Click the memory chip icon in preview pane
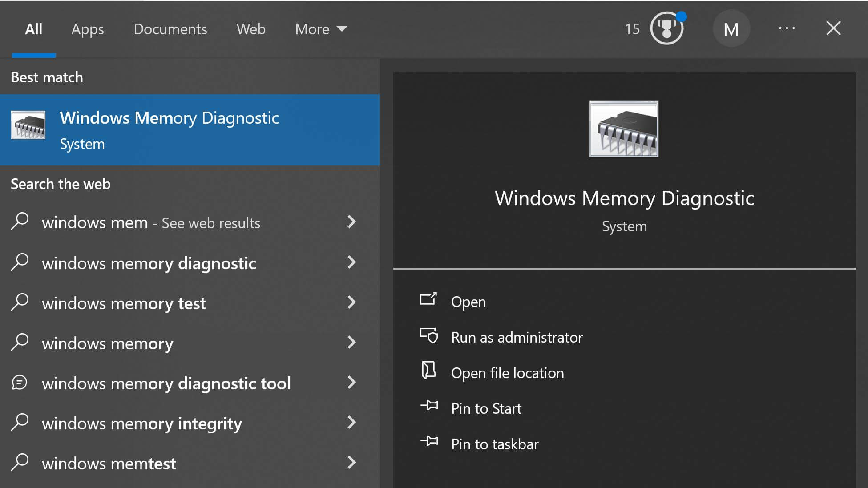Screen dimensions: 868x488 pos(624,129)
